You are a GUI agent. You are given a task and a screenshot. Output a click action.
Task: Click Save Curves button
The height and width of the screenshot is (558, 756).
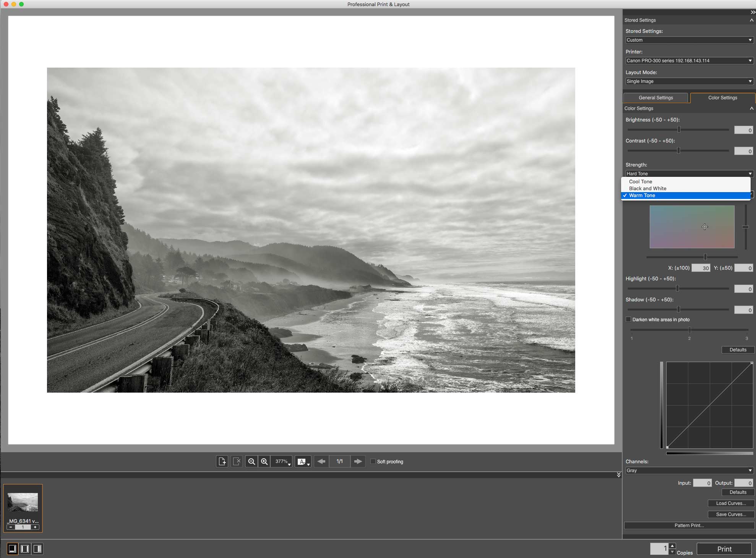[x=731, y=514]
